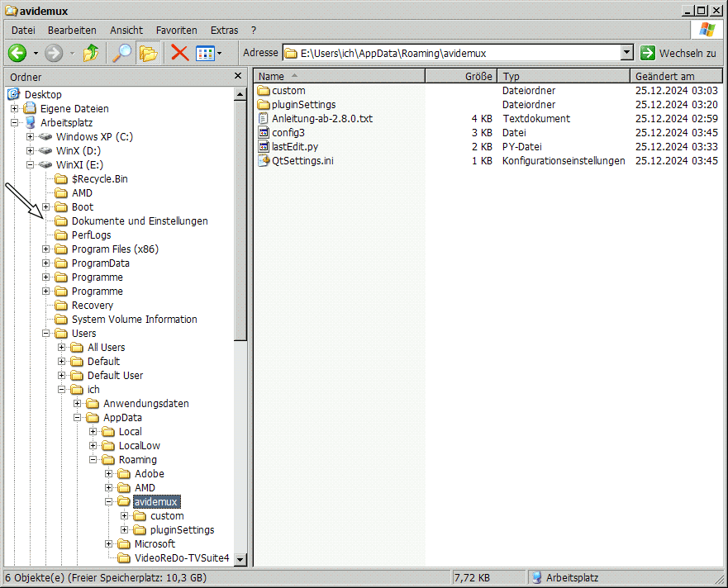Image resolution: width=728 pixels, height=588 pixels.
Task: Select Eigene Dateien icon in tree
Action: pyautogui.click(x=31, y=108)
